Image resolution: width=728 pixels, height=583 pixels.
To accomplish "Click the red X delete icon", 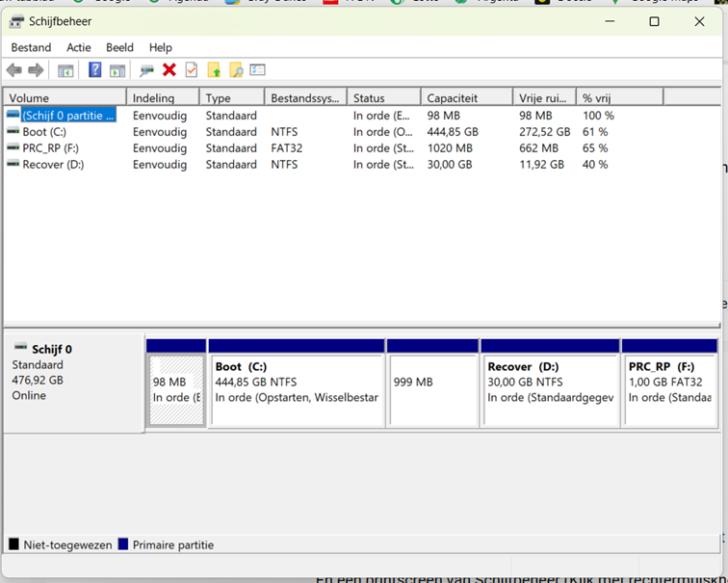I will 169,70.
